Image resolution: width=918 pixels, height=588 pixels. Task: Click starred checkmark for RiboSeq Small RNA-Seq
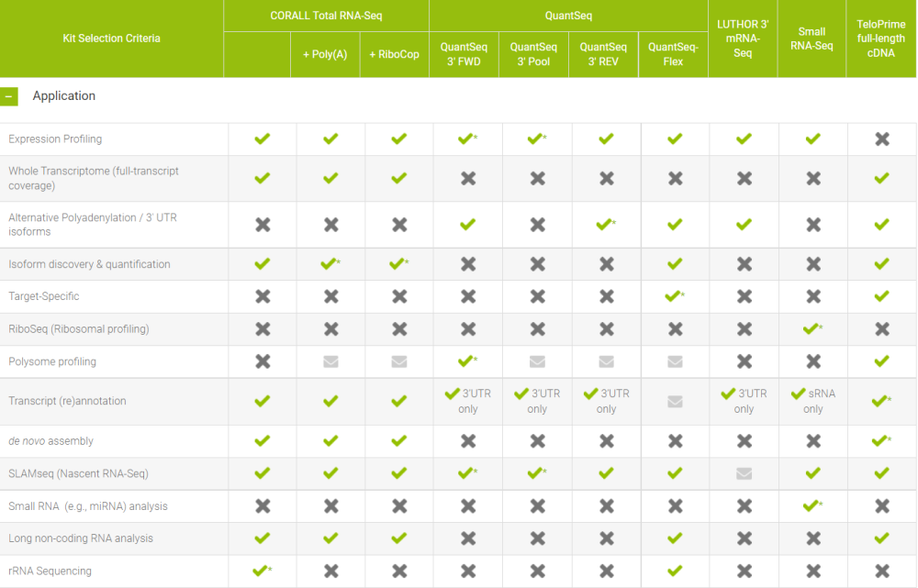(x=812, y=328)
